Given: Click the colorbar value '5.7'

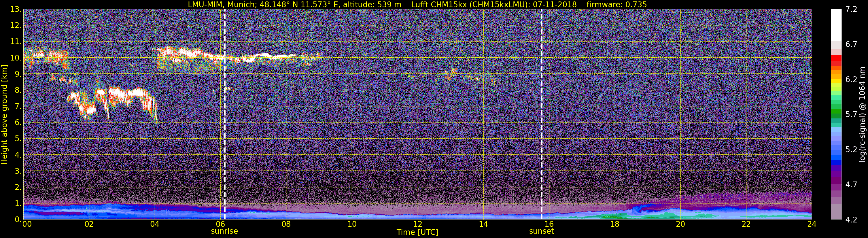Looking at the screenshot, I should point(851,115).
